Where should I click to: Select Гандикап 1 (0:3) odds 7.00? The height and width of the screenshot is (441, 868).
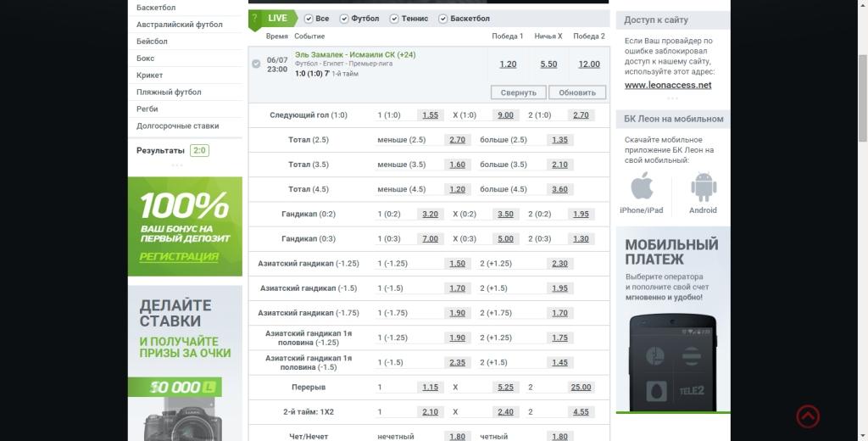(430, 239)
